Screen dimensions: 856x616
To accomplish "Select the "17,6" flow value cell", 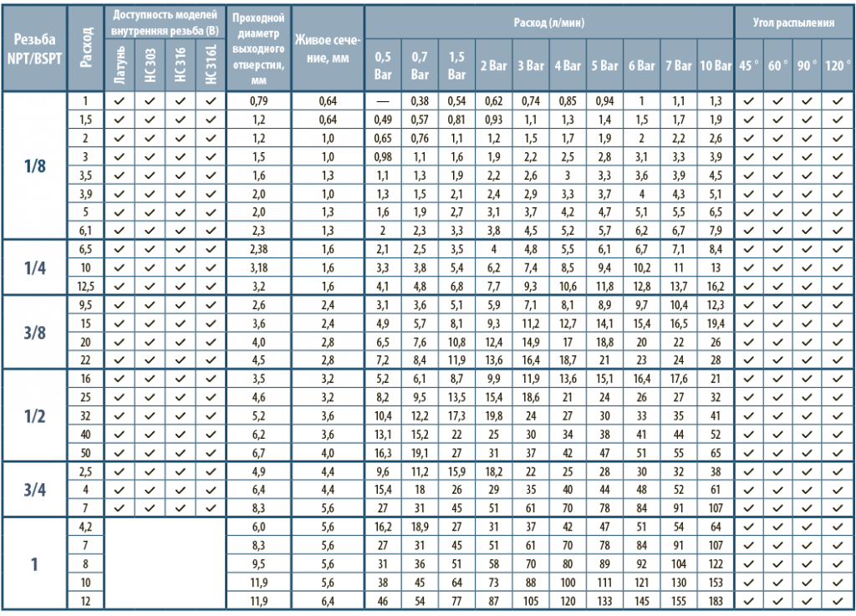I will [679, 379].
